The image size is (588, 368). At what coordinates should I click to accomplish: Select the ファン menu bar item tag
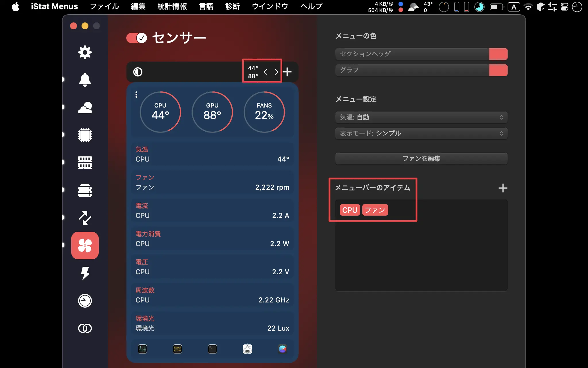tap(375, 210)
